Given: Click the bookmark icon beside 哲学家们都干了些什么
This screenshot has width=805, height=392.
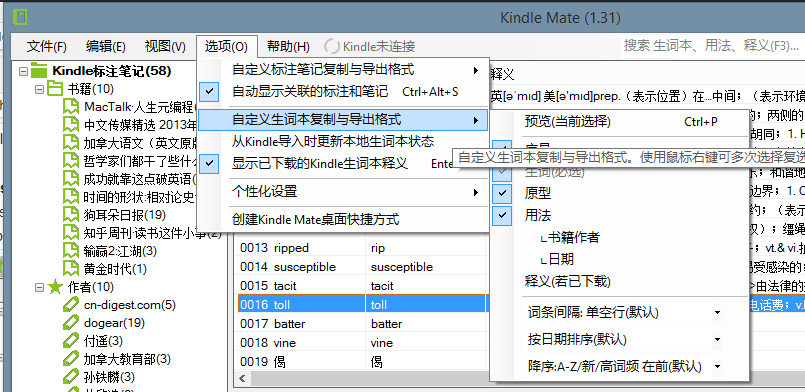Looking at the screenshot, I should pos(72,161).
